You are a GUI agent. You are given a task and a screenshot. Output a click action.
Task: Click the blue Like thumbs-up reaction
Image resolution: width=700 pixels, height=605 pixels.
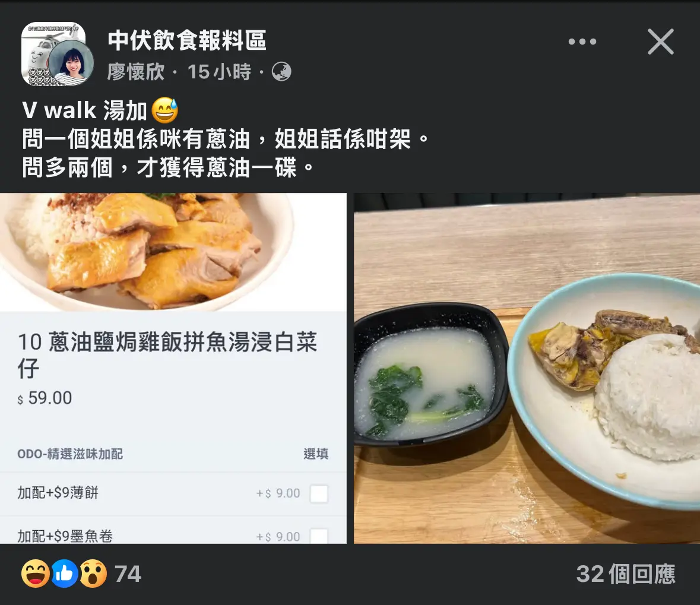[65, 574]
